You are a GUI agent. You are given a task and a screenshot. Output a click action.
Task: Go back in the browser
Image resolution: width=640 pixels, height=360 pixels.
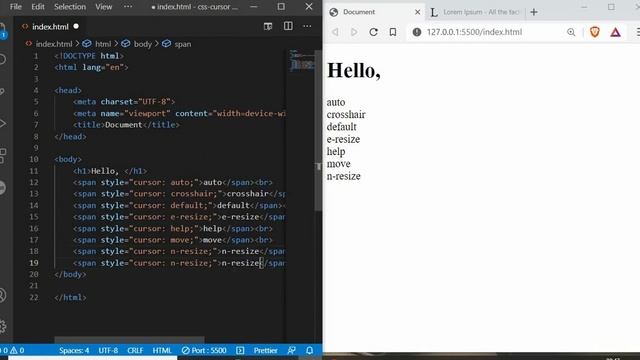tap(335, 32)
